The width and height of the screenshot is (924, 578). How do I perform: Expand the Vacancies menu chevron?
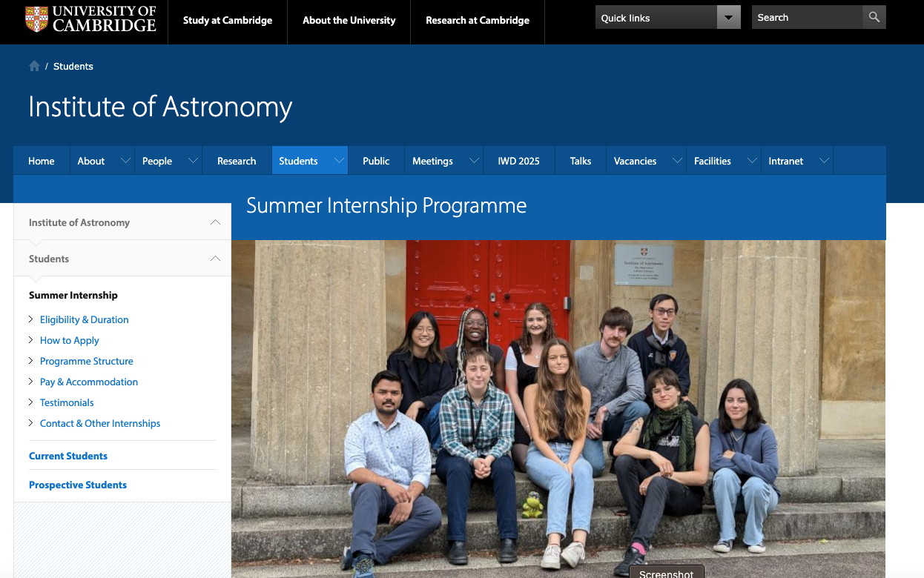(x=676, y=161)
